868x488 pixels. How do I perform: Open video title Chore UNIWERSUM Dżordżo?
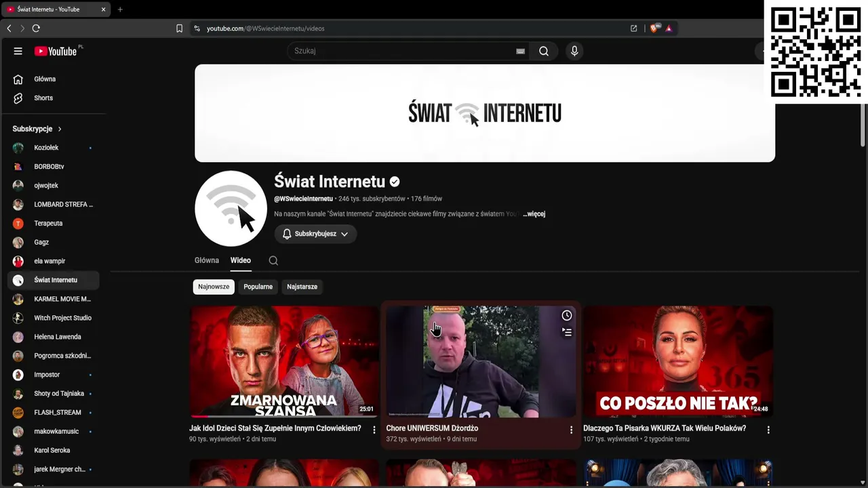[432, 428]
